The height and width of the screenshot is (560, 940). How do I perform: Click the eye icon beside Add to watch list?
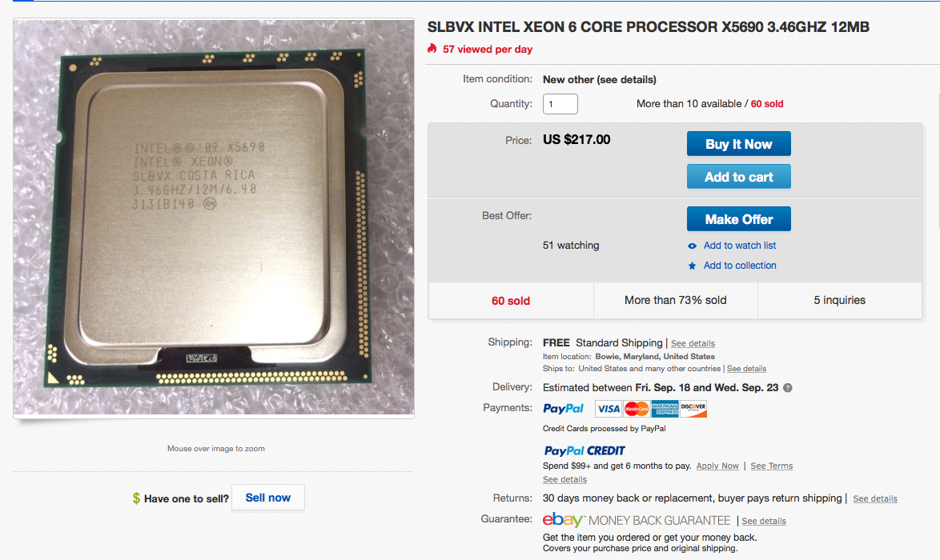(x=692, y=246)
